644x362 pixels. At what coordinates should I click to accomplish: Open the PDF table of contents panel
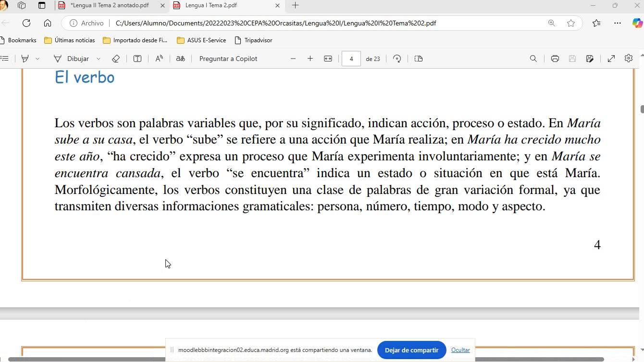tap(4, 59)
